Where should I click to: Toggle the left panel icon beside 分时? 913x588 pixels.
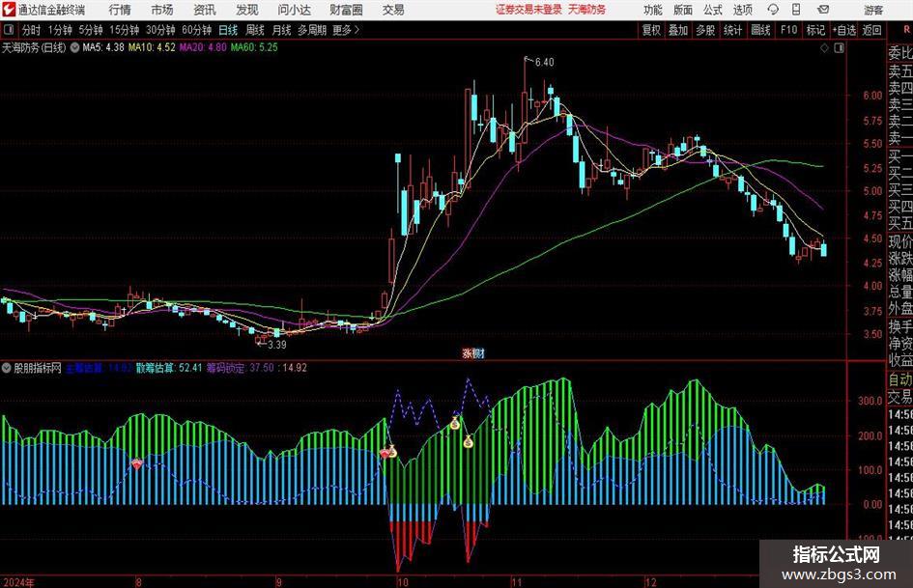point(9,30)
